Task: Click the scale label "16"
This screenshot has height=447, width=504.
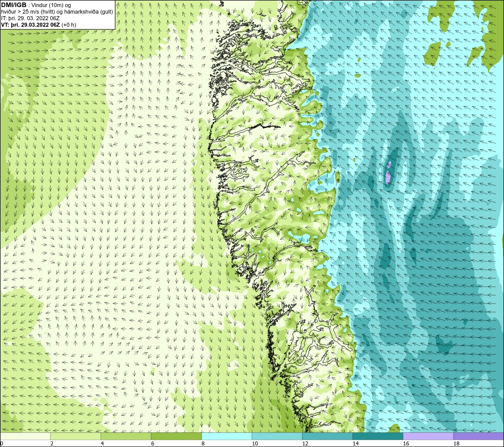Action: 406,443
